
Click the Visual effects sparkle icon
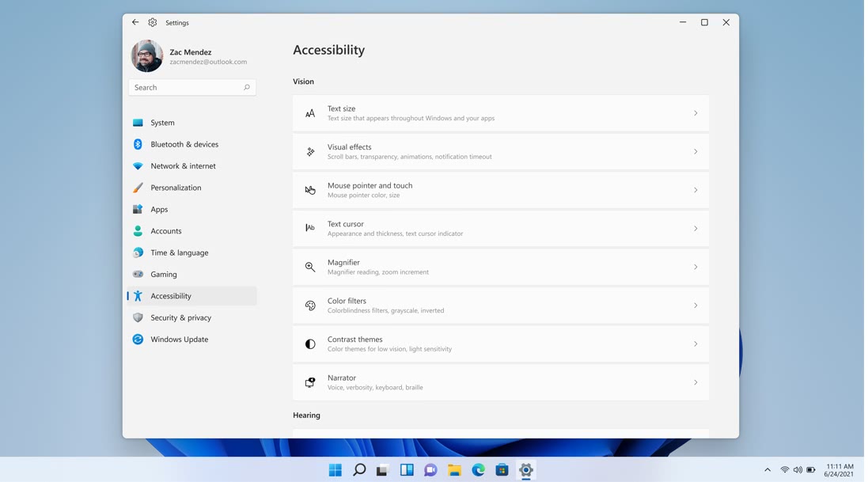[310, 152]
